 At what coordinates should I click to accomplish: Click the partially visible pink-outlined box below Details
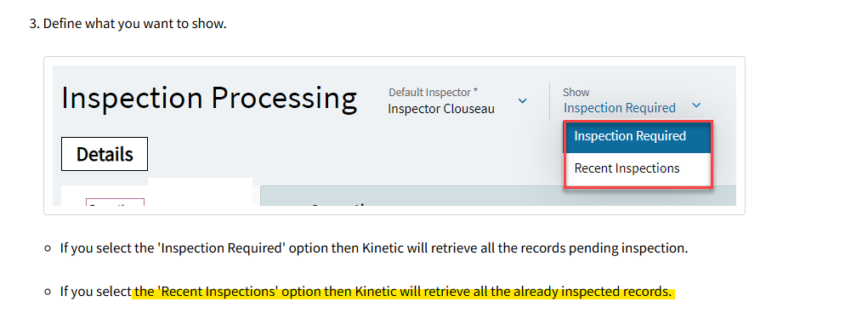115,202
